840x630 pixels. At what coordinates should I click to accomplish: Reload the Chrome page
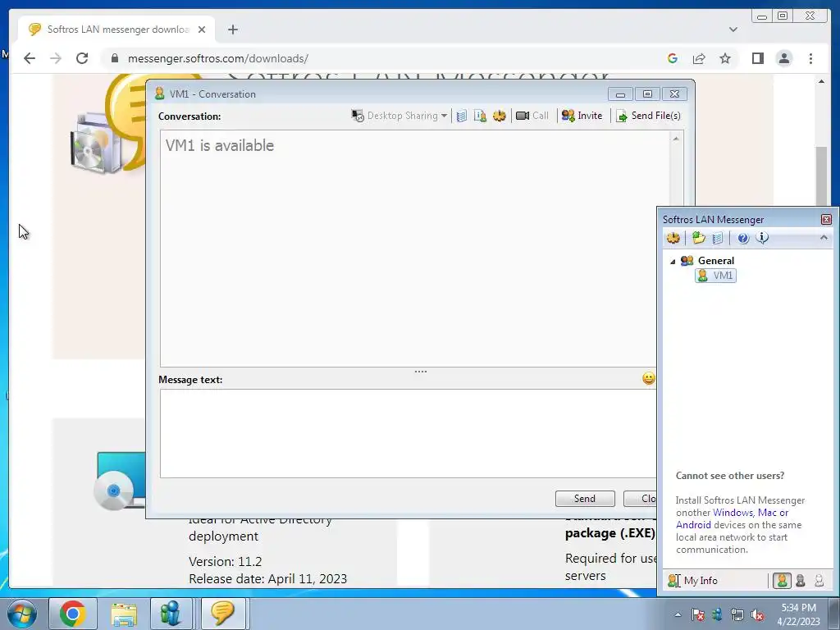(82, 58)
